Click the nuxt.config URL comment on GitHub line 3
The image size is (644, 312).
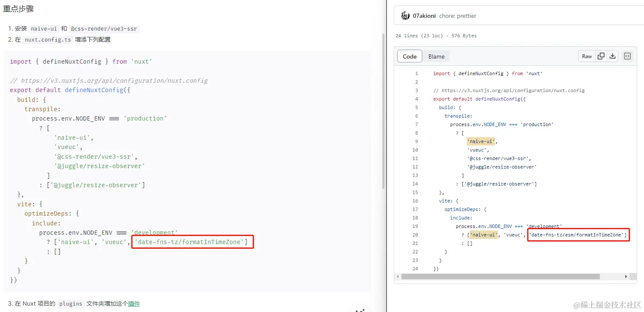(x=509, y=90)
